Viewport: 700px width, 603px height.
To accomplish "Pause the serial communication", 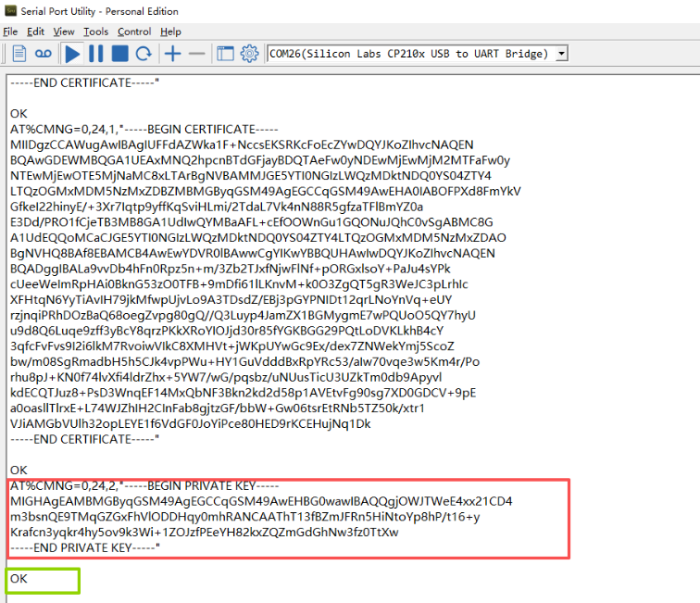I will pos(96,54).
